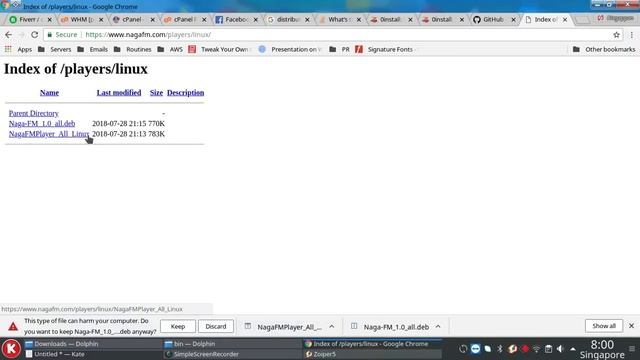This screenshot has width=640, height=360.
Task: Open downloaded Naga-FM_1.0_all.deb item in shelf
Action: [x=390, y=327]
